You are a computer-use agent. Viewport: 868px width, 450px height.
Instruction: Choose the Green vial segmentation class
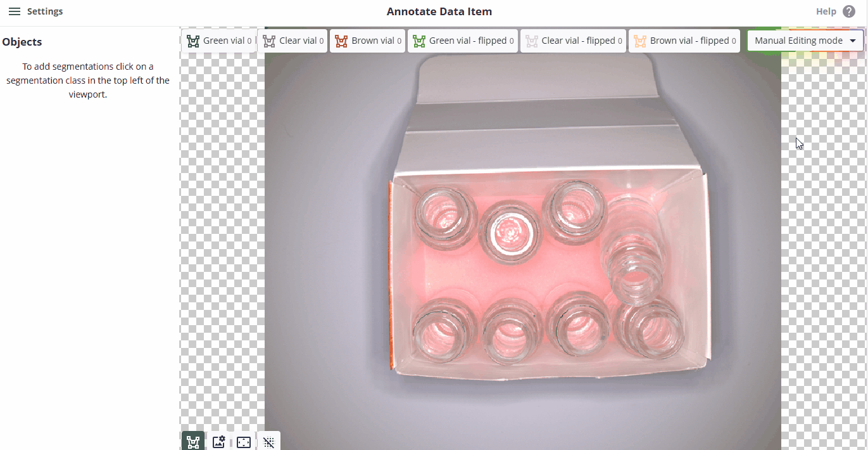coord(219,41)
